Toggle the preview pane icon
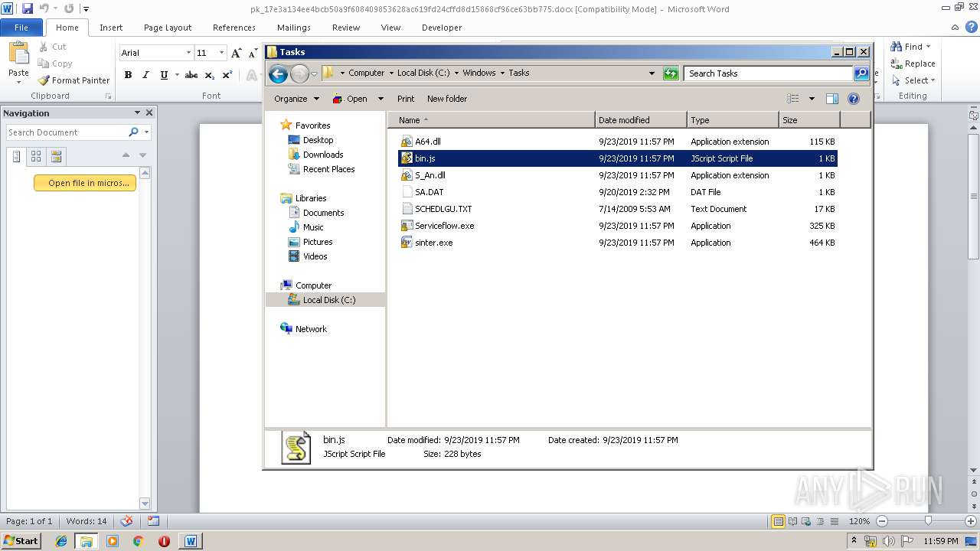The height and width of the screenshot is (551, 980). (x=832, y=99)
